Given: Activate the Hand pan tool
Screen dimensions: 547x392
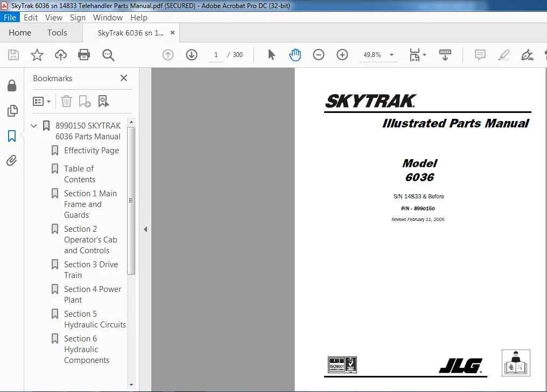Looking at the screenshot, I should click(x=295, y=55).
